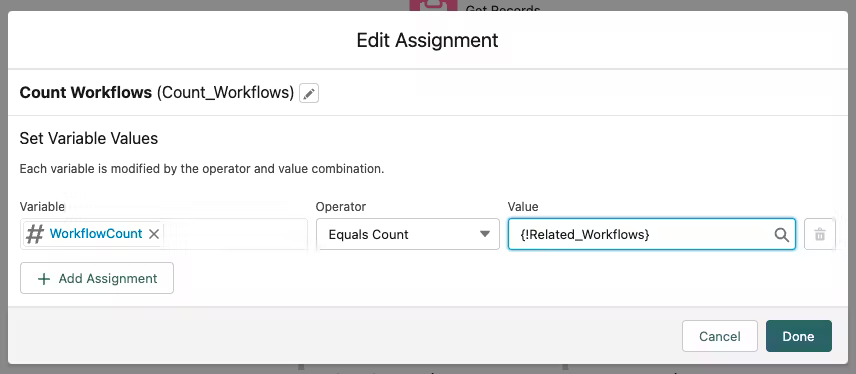Click the Variable field label
The width and height of the screenshot is (856, 374).
click(x=42, y=206)
